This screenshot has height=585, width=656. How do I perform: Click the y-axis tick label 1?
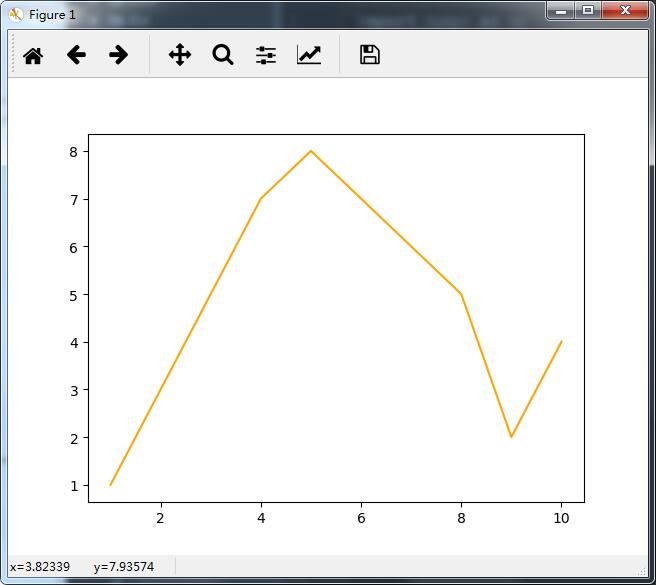click(74, 486)
